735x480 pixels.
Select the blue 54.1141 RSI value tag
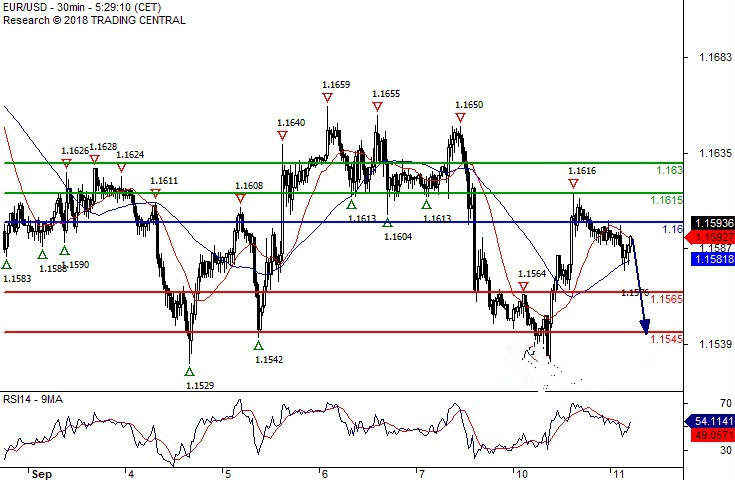coord(711,421)
